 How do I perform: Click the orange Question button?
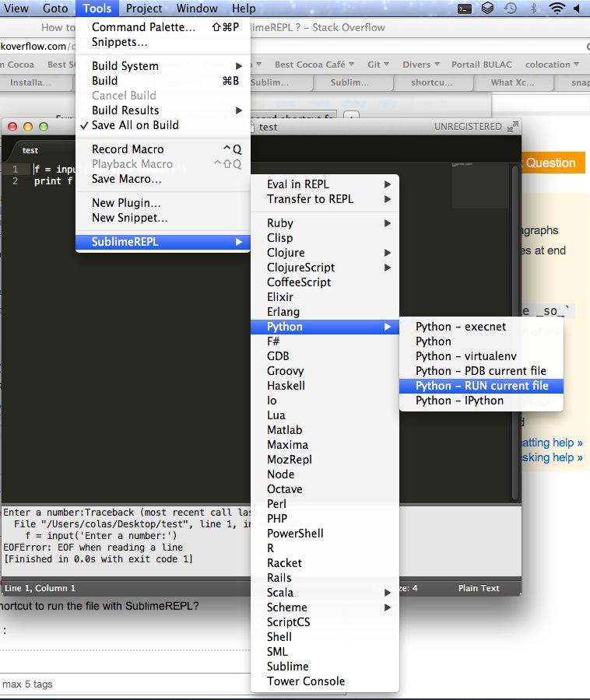(x=553, y=163)
